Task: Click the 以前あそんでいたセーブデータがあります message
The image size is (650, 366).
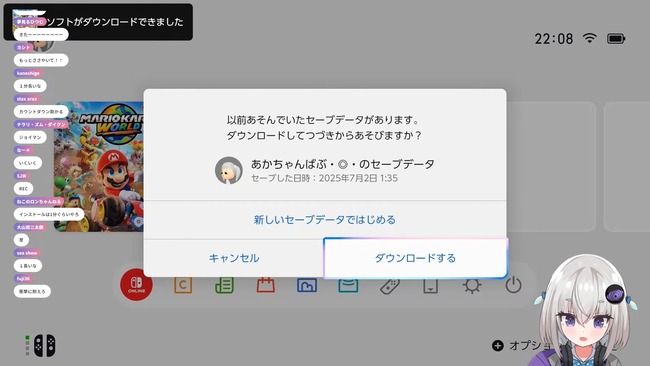Action: coord(323,120)
